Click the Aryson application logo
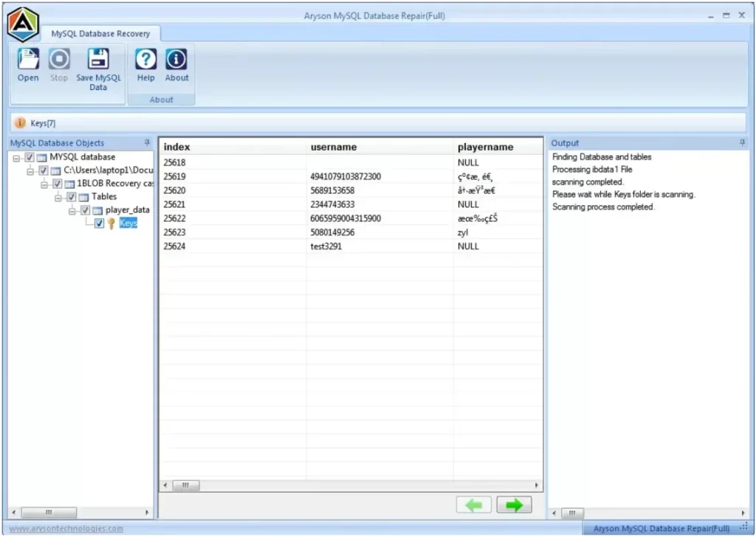The image size is (756, 537). coord(23,24)
